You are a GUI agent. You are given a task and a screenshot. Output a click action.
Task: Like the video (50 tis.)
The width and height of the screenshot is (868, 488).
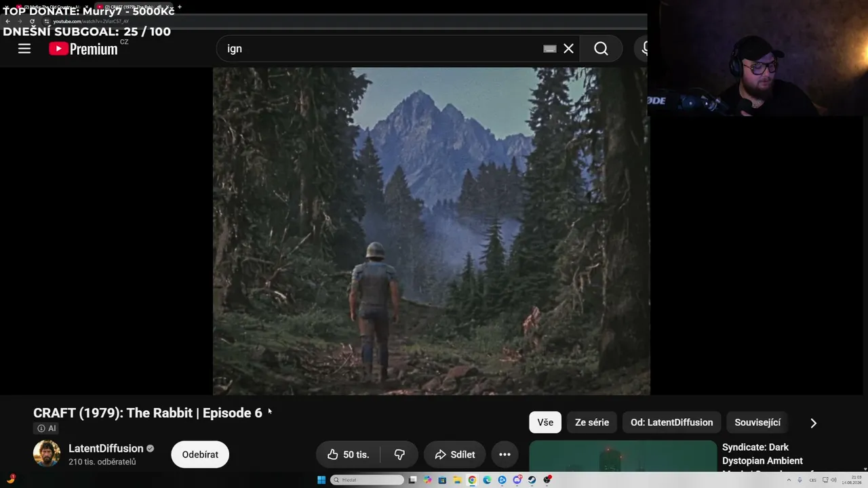point(348,454)
